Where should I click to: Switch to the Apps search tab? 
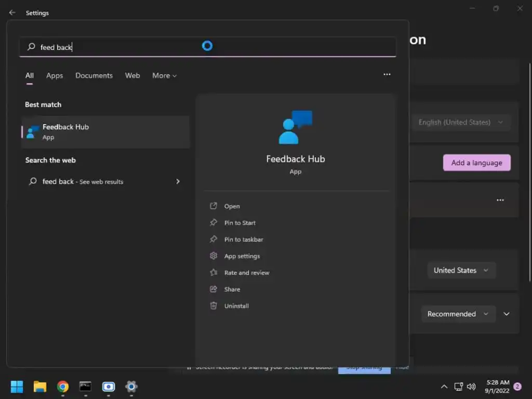click(55, 76)
